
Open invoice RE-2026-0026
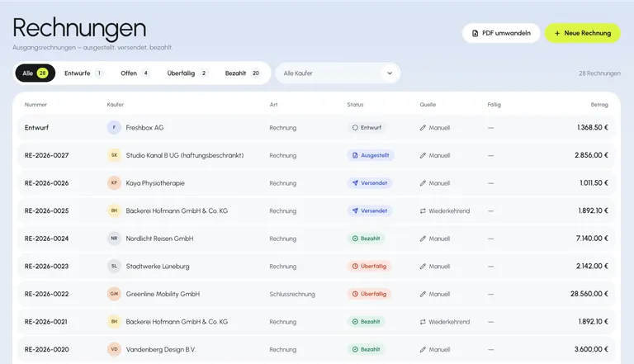[x=46, y=182]
